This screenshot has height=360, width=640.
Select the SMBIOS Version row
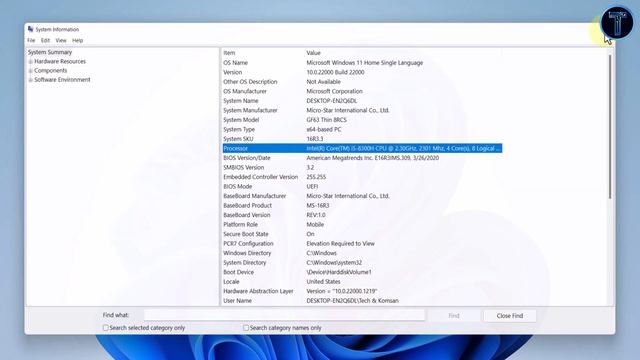(x=362, y=167)
